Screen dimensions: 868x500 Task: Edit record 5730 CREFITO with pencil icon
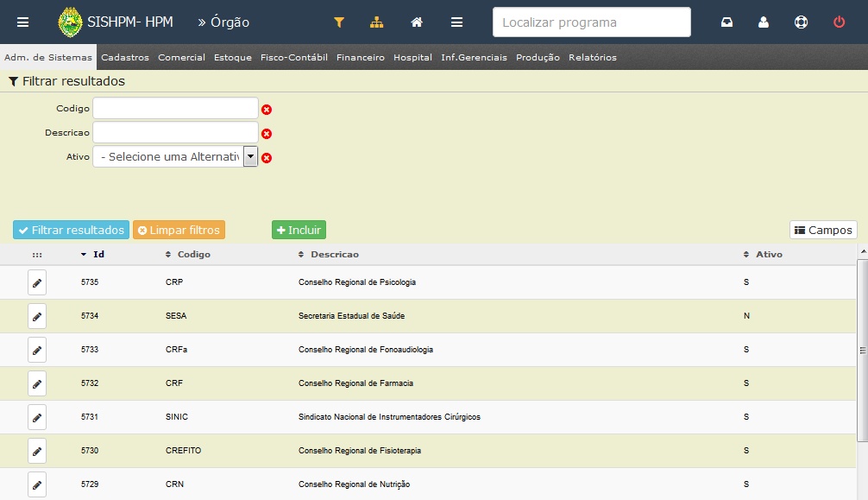[37, 452]
